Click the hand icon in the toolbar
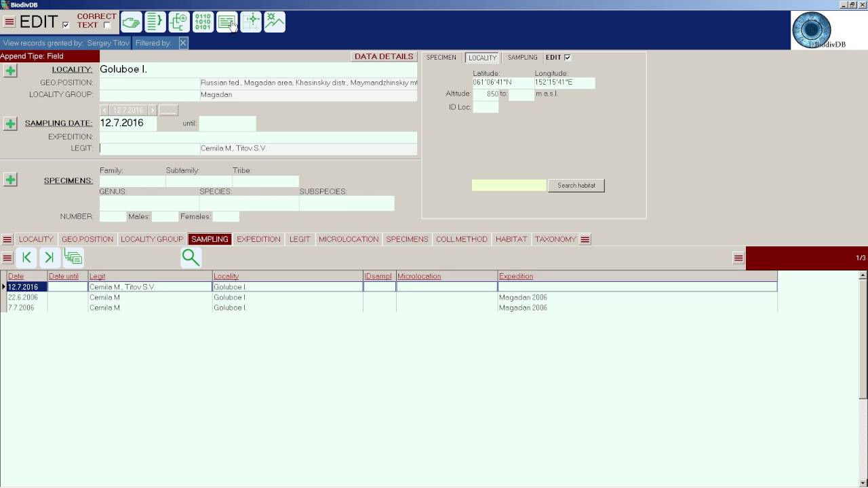 131,22
